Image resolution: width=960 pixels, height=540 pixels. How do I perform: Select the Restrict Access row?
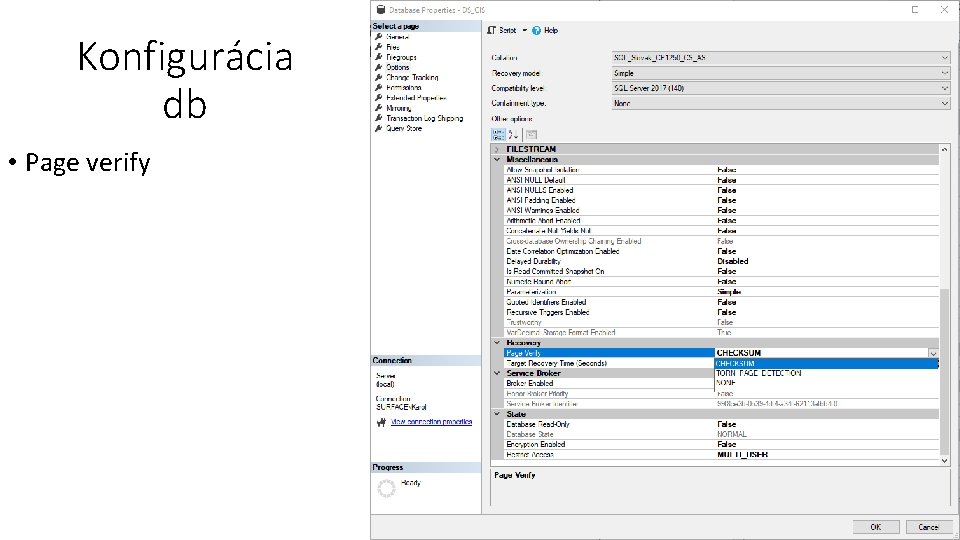[x=721, y=455]
